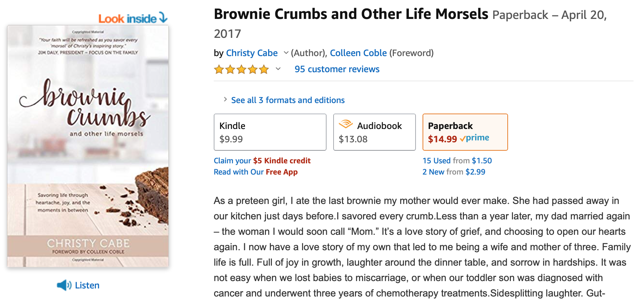
Task: Click the five-star rating icons
Action: 241,69
